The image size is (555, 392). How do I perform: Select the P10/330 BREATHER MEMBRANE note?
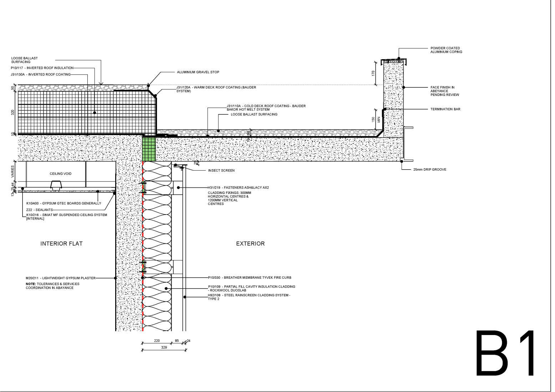point(249,278)
